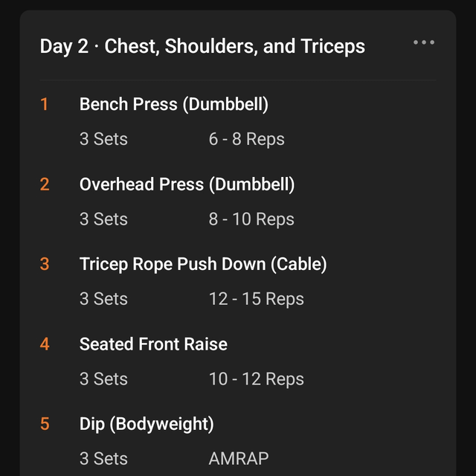Tap 3 Sets under Seated Front Raise

click(103, 379)
